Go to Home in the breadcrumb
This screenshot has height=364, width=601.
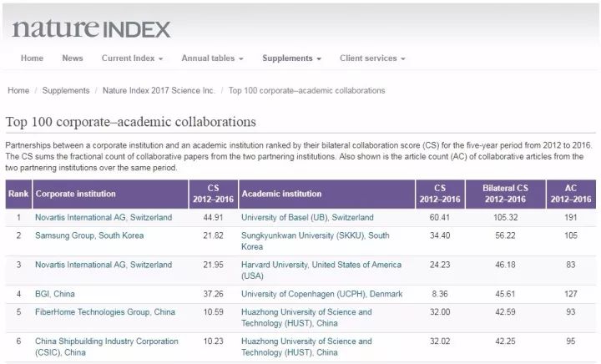click(18, 90)
